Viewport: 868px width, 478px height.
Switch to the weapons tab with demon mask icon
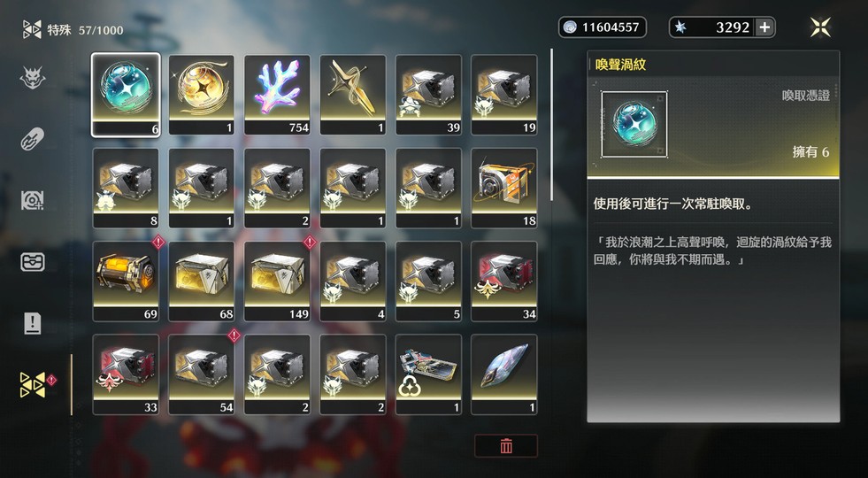[x=32, y=78]
